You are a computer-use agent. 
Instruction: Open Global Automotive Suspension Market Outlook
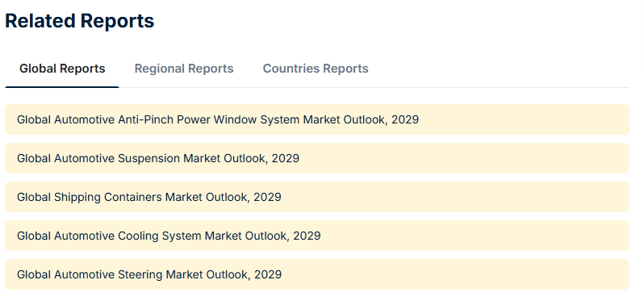pyautogui.click(x=158, y=158)
